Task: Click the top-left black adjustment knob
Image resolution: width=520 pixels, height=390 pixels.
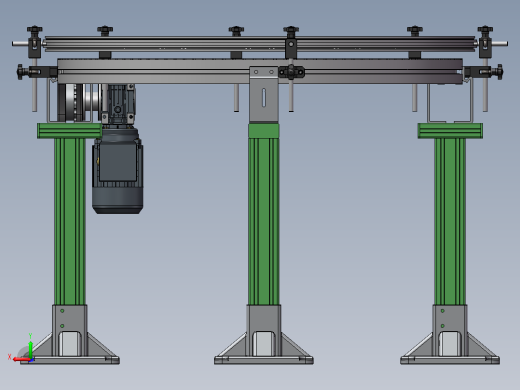Action: point(35,30)
